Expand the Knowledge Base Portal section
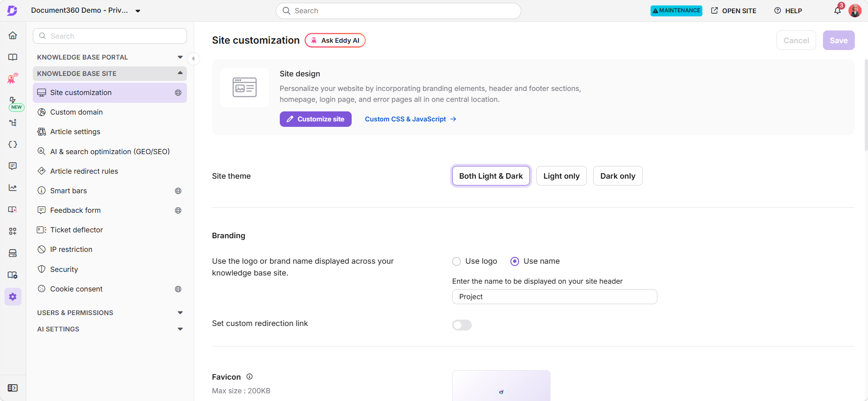Screen dimensions: 868x401 click(110, 57)
